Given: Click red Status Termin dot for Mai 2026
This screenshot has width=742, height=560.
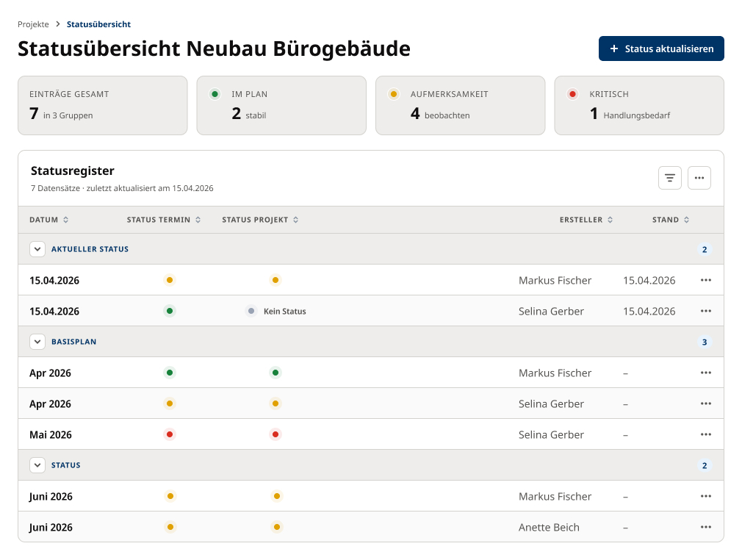Looking at the screenshot, I should 170,434.
